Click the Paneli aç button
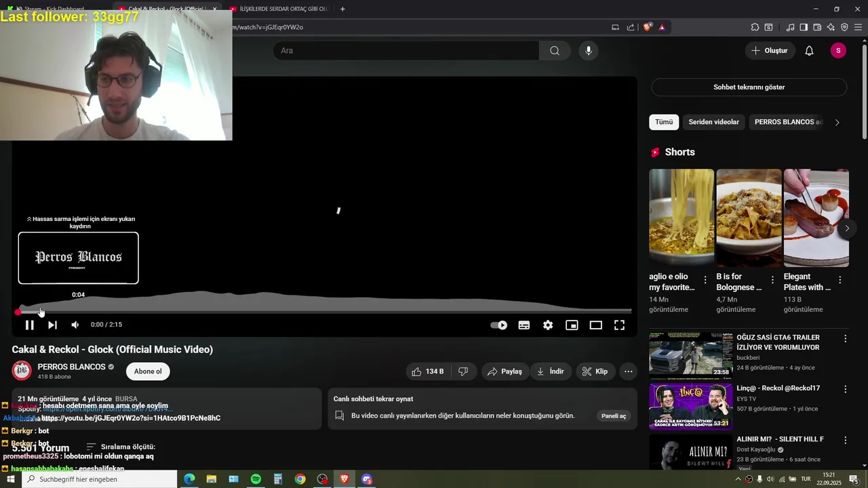Screen dimensions: 868x488 click(614, 416)
